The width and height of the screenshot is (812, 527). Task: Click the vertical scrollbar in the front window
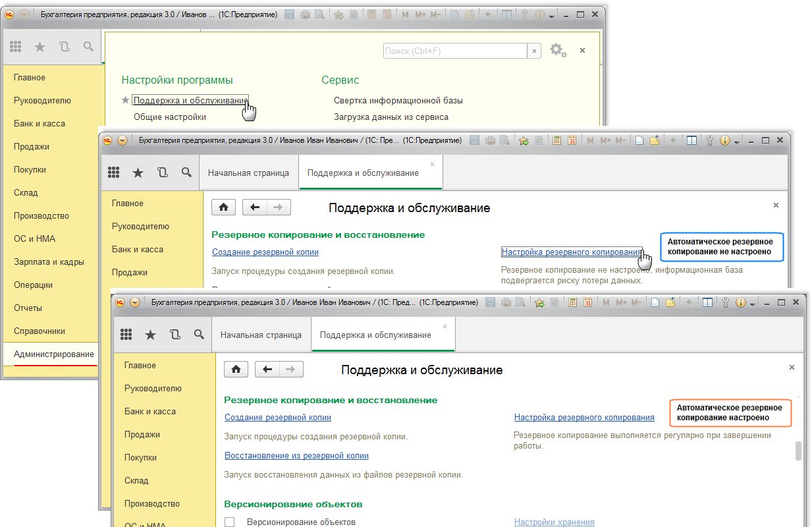coord(798,451)
